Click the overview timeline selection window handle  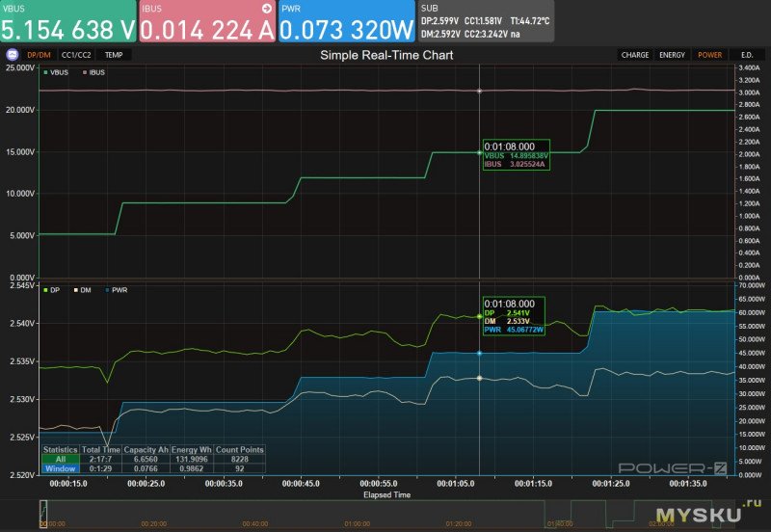tap(43, 514)
